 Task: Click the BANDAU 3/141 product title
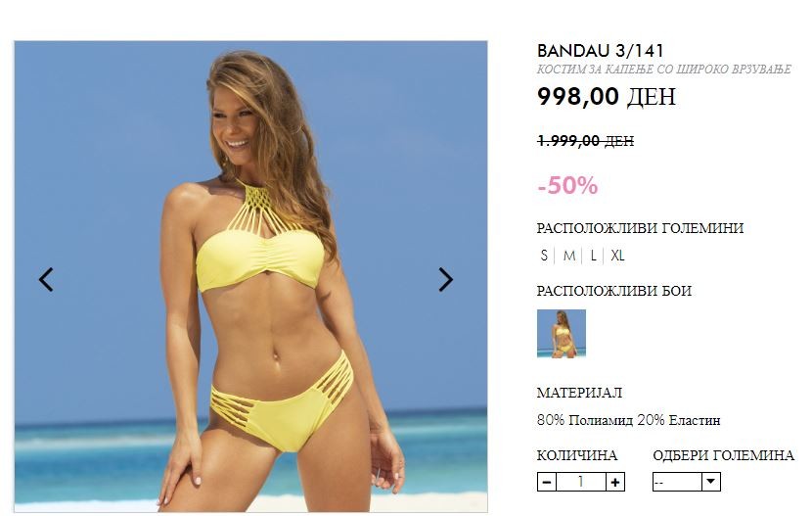click(x=601, y=51)
